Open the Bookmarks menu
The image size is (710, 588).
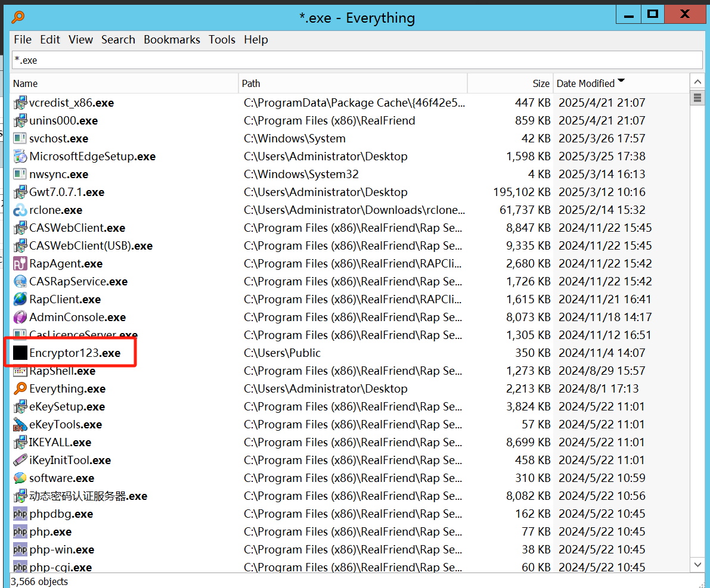[x=172, y=40]
